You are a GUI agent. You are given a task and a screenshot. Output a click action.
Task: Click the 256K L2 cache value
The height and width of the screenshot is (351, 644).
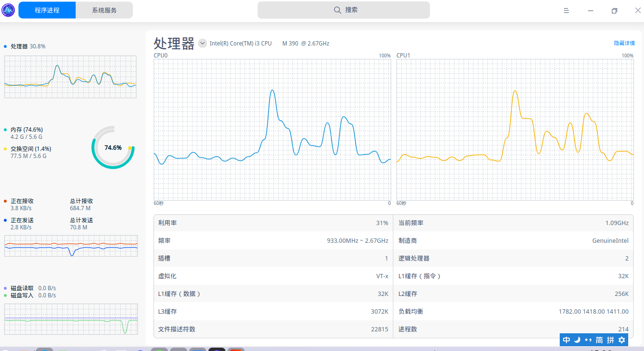coord(621,294)
